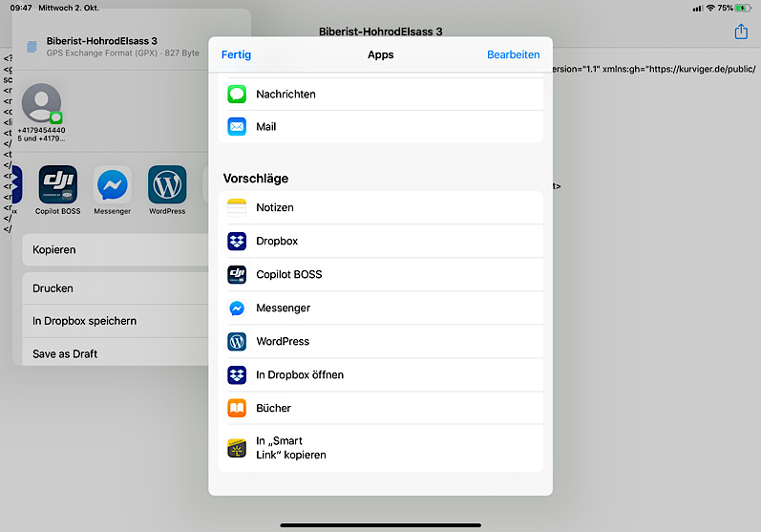Choose Drucken action

click(116, 288)
